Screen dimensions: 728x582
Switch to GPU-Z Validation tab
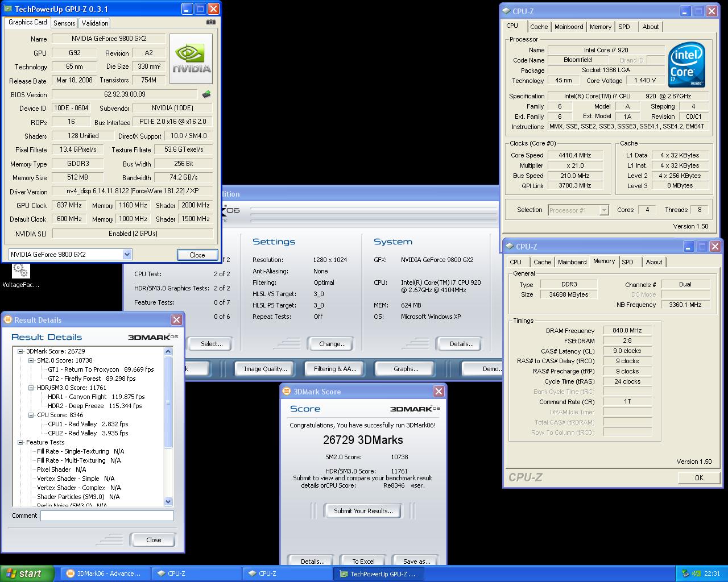point(94,23)
